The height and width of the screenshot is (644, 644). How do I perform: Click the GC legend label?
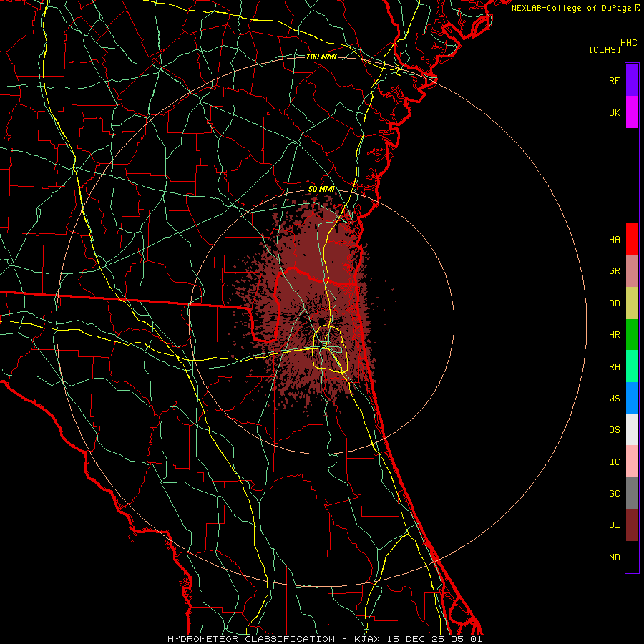pos(614,493)
